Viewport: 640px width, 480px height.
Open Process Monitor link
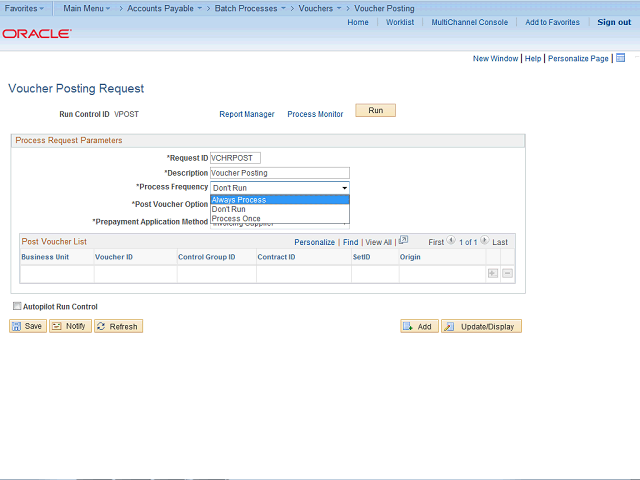pos(315,114)
